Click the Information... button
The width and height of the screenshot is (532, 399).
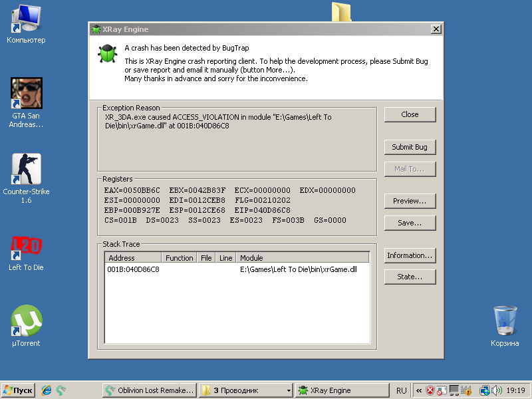[410, 255]
